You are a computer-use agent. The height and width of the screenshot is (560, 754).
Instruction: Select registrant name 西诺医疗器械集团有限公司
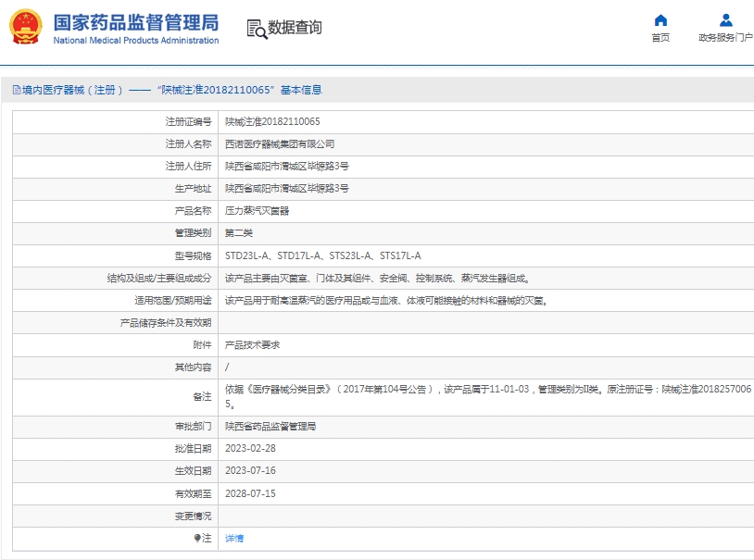(x=280, y=143)
